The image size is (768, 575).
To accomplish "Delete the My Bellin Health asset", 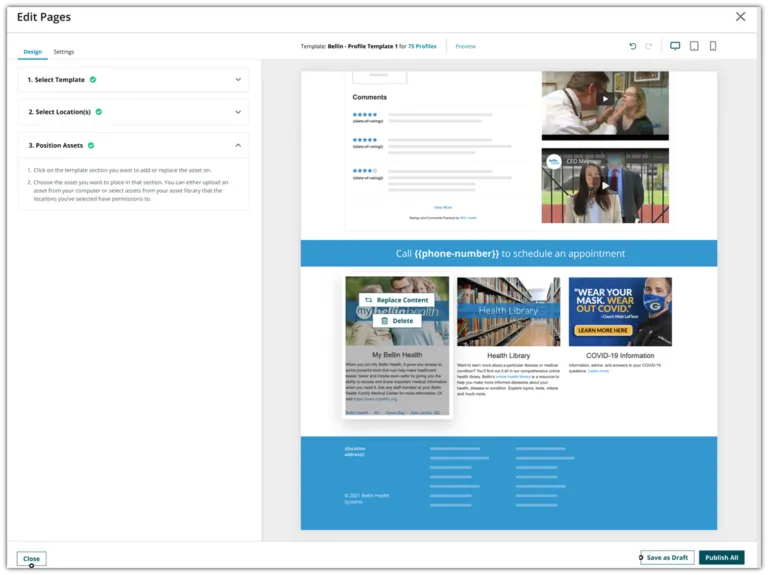I will point(397,321).
